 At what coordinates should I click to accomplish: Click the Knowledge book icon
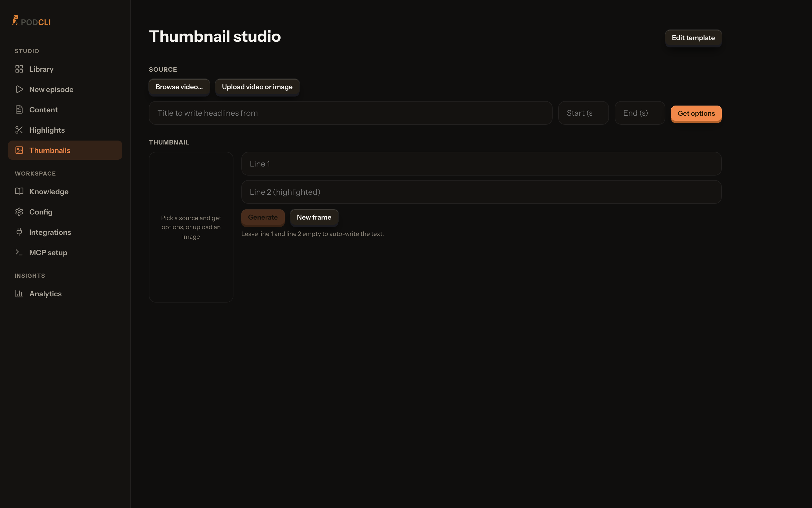(x=19, y=192)
